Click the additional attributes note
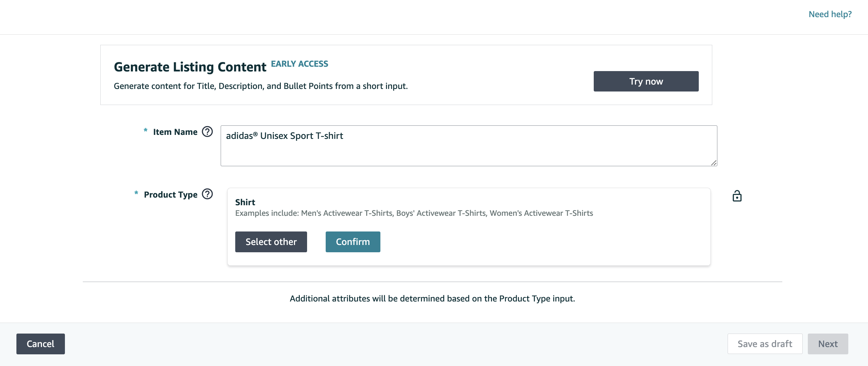The height and width of the screenshot is (366, 868). tap(432, 298)
